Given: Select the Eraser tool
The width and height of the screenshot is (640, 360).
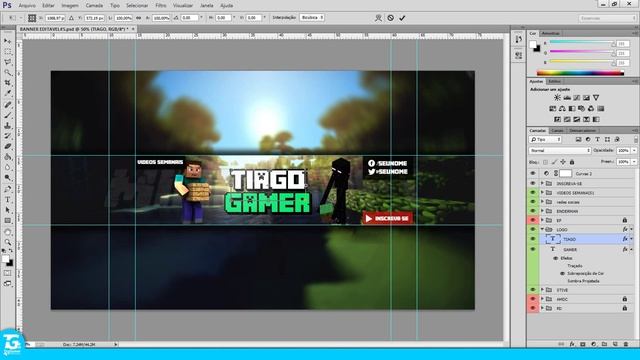Looking at the screenshot, I should pyautogui.click(x=8, y=147).
